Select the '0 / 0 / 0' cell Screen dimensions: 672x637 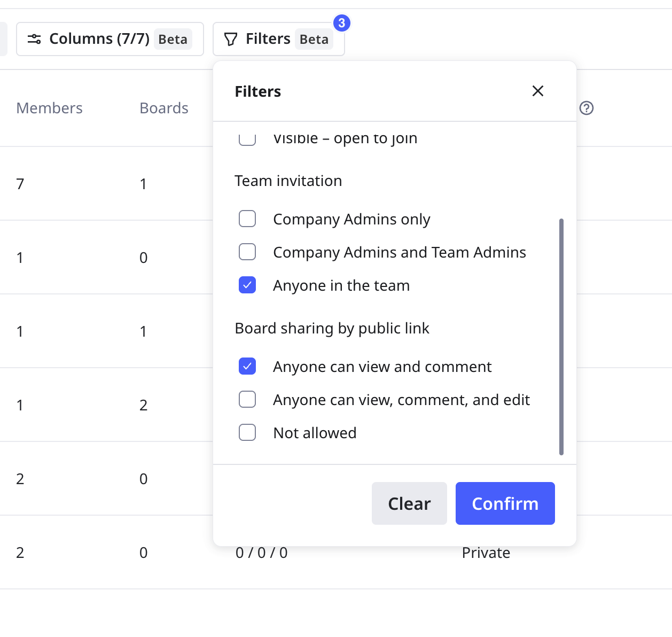[261, 553]
